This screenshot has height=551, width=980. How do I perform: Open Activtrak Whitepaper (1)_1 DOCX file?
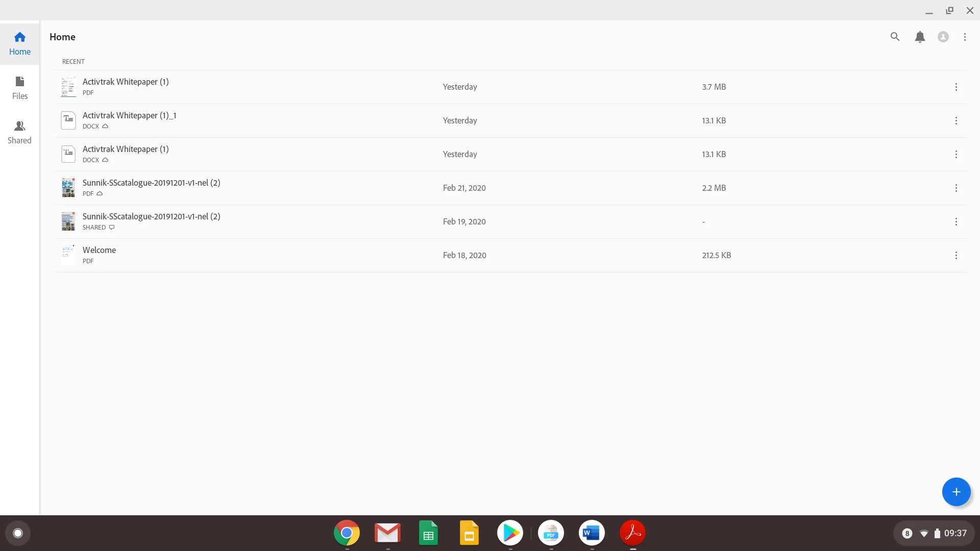coord(129,115)
